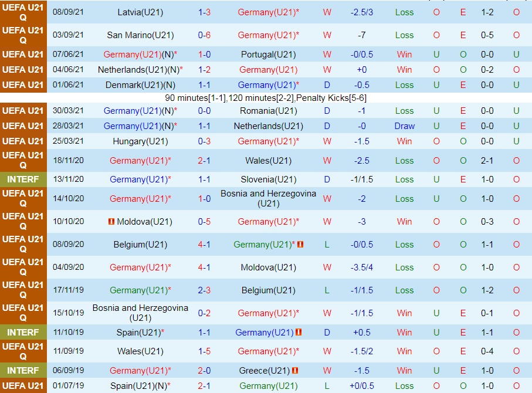Click the INTERF label on the 13/11/20 row
This screenshot has width=532, height=393.
point(23,179)
